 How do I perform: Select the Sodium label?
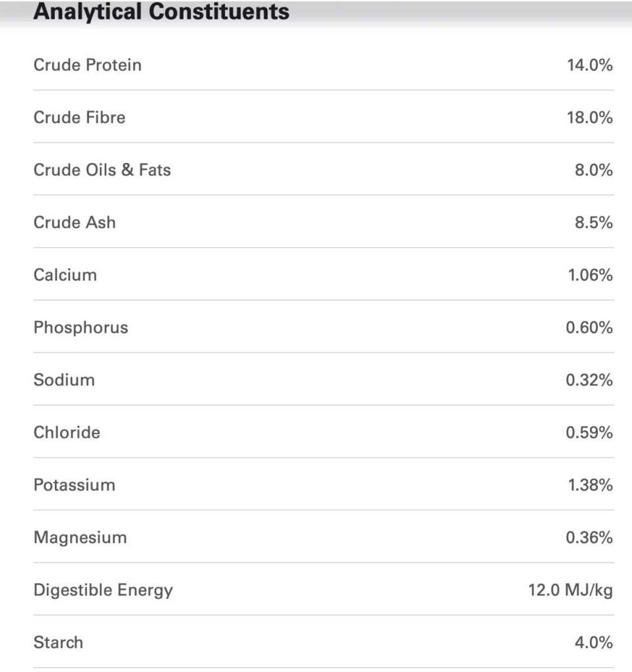[64, 380]
